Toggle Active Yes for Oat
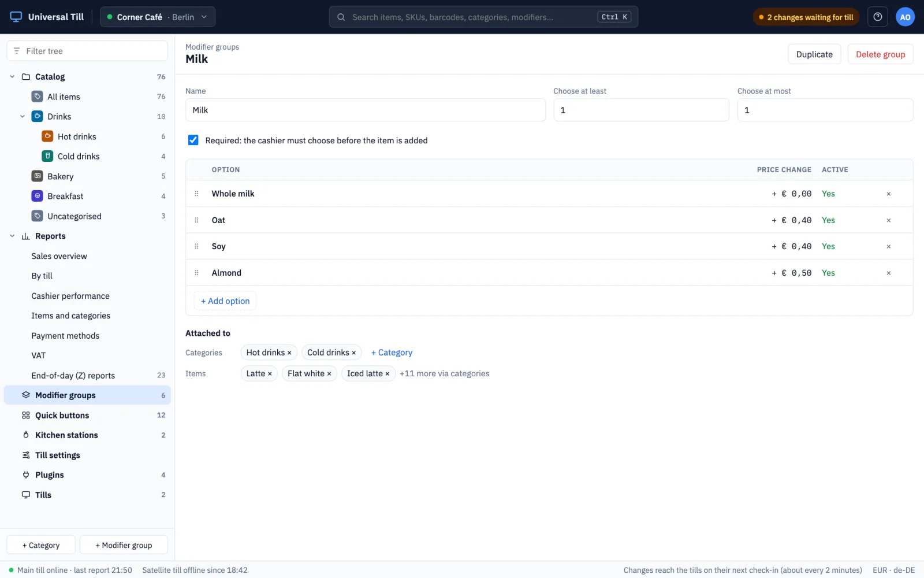 point(828,220)
